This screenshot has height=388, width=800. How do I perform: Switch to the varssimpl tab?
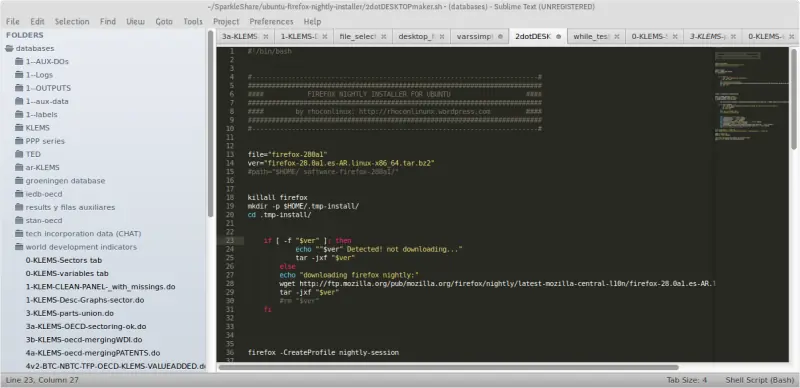coord(474,37)
